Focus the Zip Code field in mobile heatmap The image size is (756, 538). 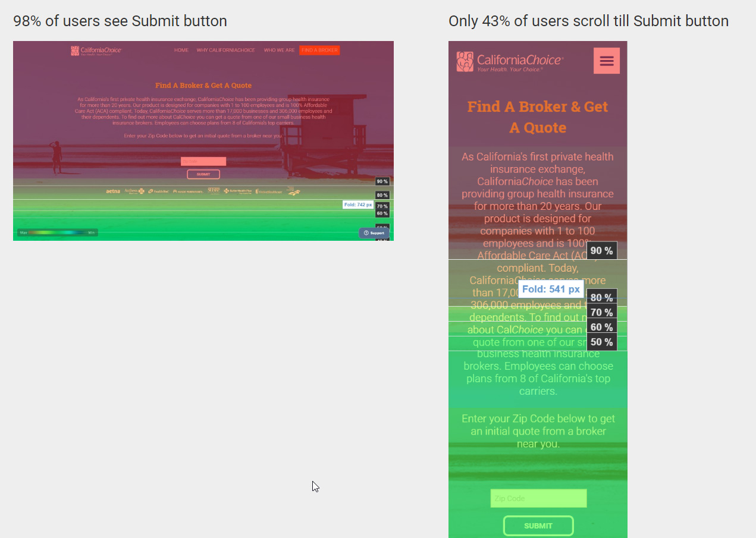pyautogui.click(x=539, y=498)
